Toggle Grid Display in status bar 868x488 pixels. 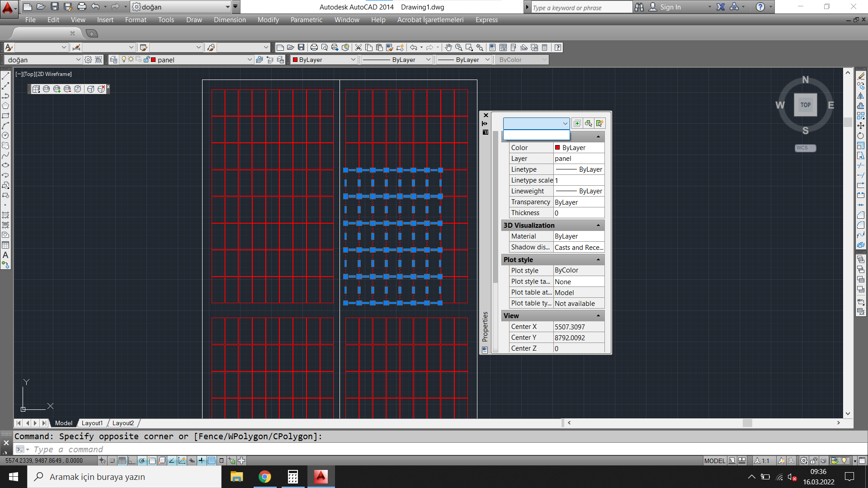click(x=122, y=461)
